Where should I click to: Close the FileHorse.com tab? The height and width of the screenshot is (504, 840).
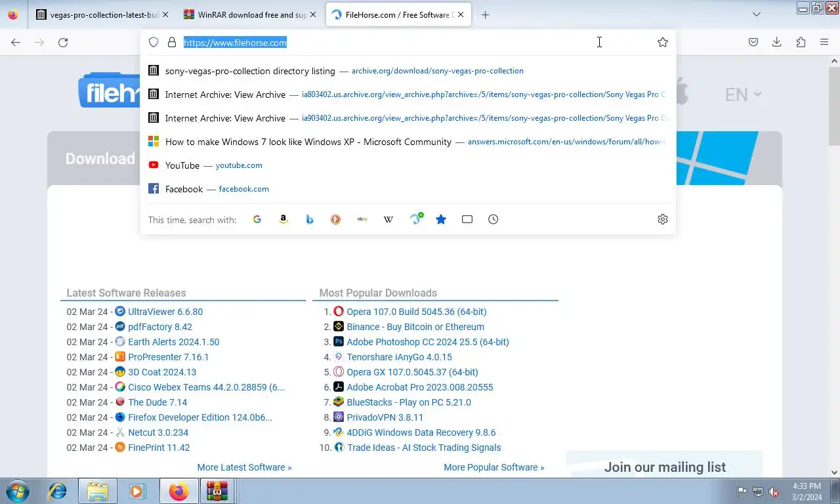pos(461,14)
